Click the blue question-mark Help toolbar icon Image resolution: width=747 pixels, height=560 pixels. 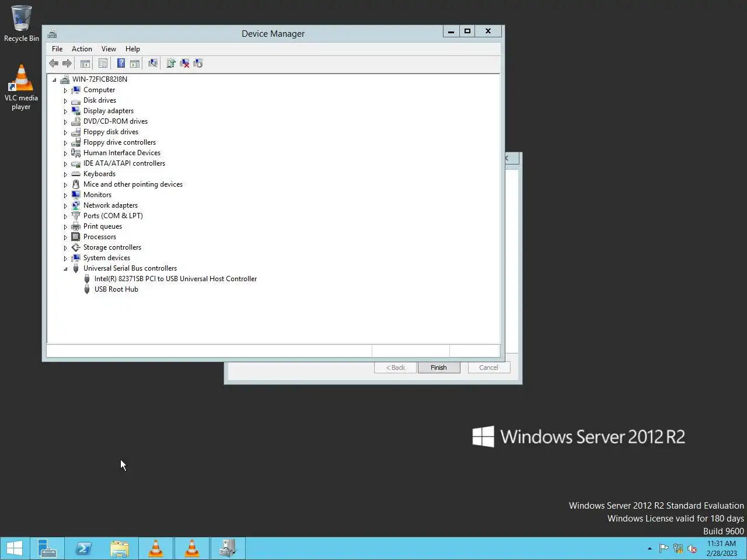[x=121, y=64]
